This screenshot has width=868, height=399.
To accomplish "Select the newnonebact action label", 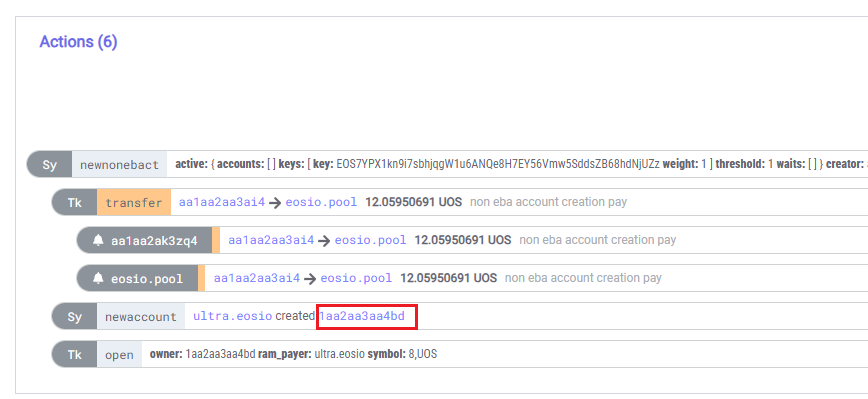I will point(119,164).
